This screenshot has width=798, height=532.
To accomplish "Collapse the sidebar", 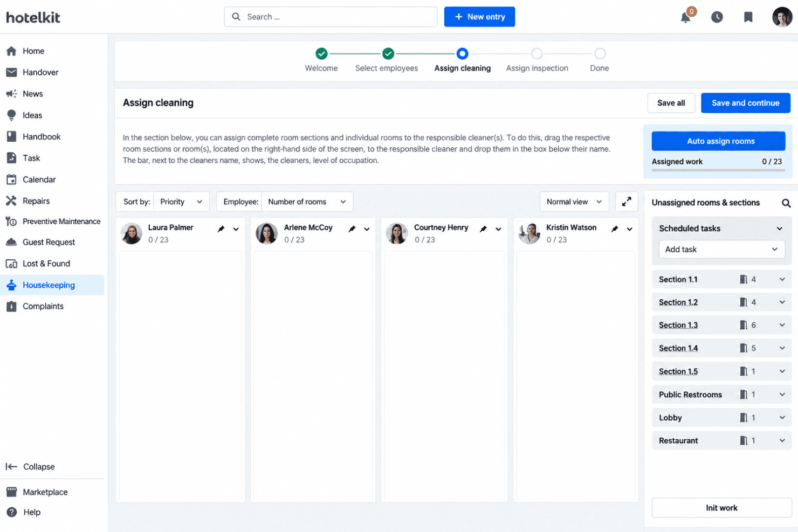I will [31, 467].
